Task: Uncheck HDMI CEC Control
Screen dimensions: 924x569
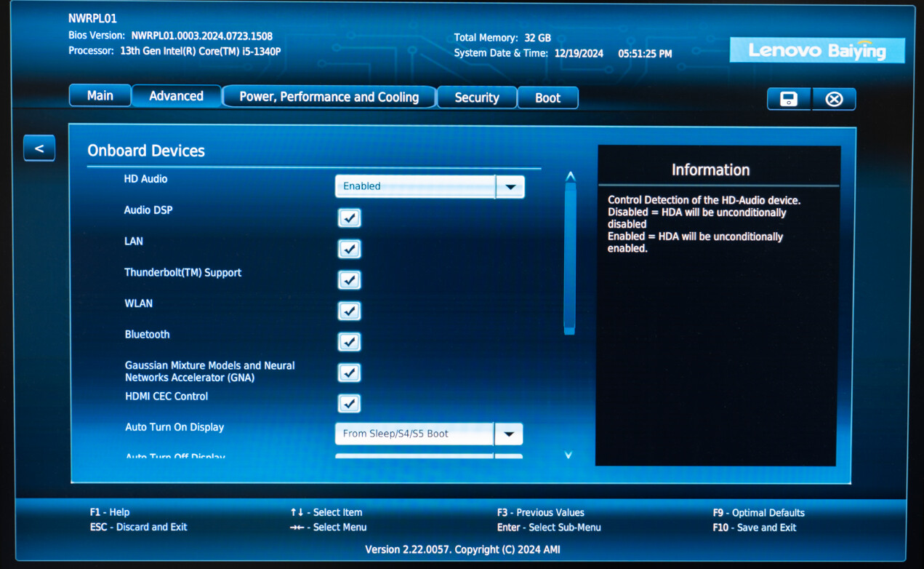Action: (x=350, y=403)
